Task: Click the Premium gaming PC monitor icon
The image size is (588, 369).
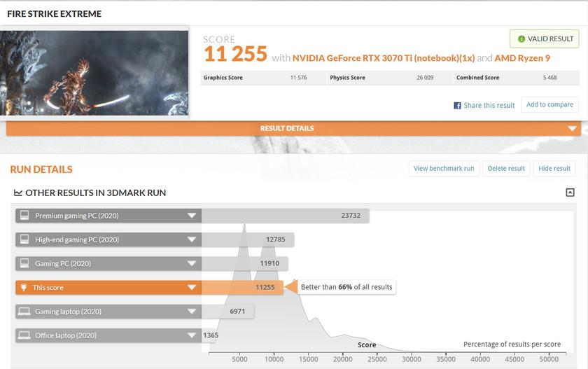Action: 24,216
